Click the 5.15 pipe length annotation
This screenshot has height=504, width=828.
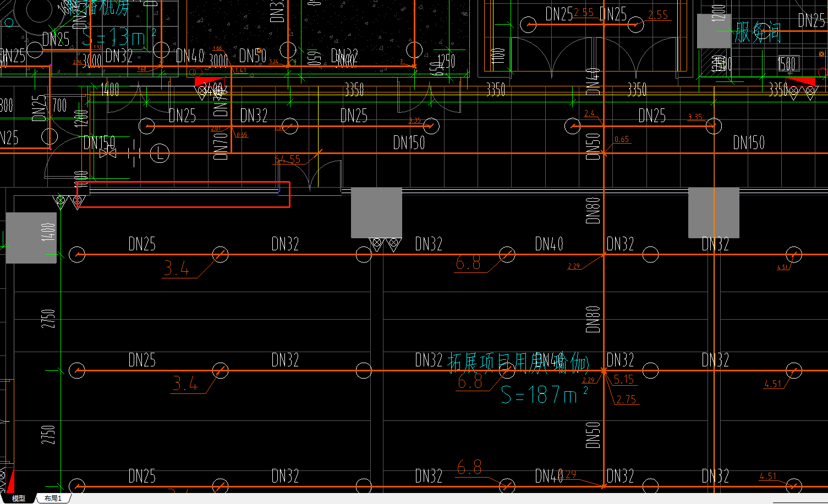click(x=624, y=380)
